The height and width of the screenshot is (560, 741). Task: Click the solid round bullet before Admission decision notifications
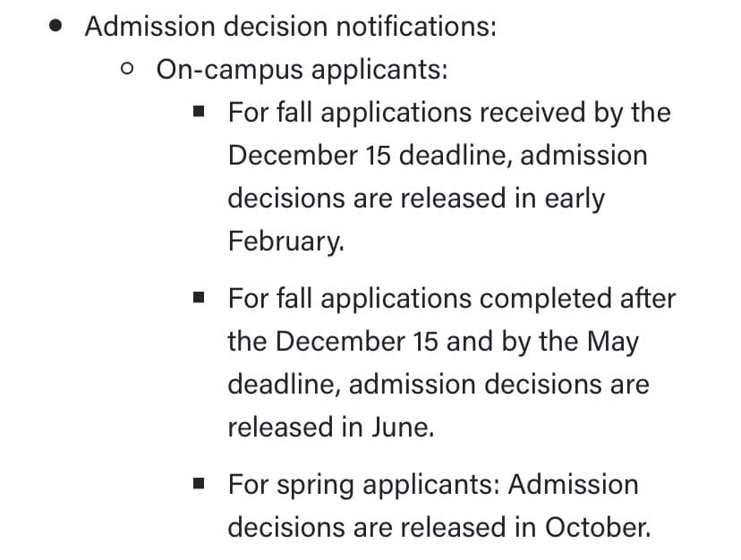pyautogui.click(x=57, y=26)
